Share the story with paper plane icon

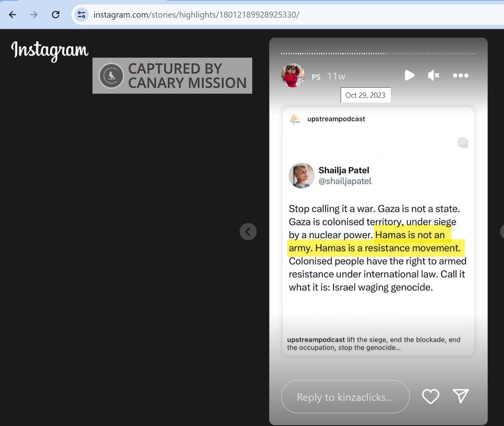click(x=460, y=396)
